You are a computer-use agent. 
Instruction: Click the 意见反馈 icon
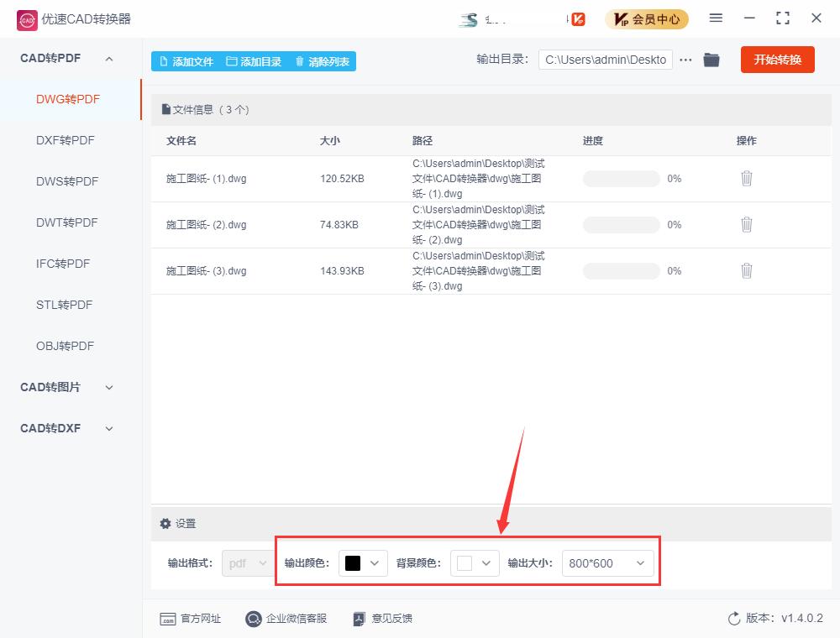click(360, 619)
